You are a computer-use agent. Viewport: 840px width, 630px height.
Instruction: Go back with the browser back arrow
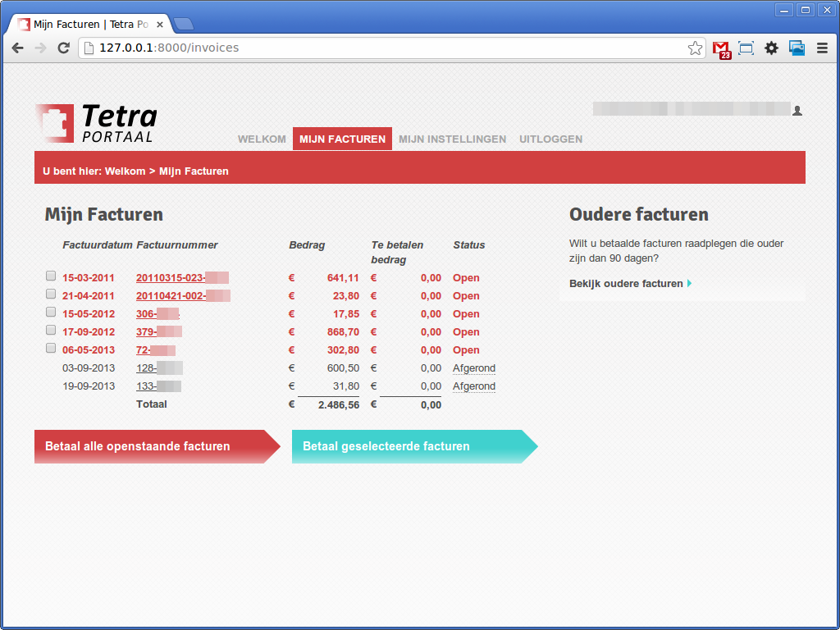click(17, 48)
